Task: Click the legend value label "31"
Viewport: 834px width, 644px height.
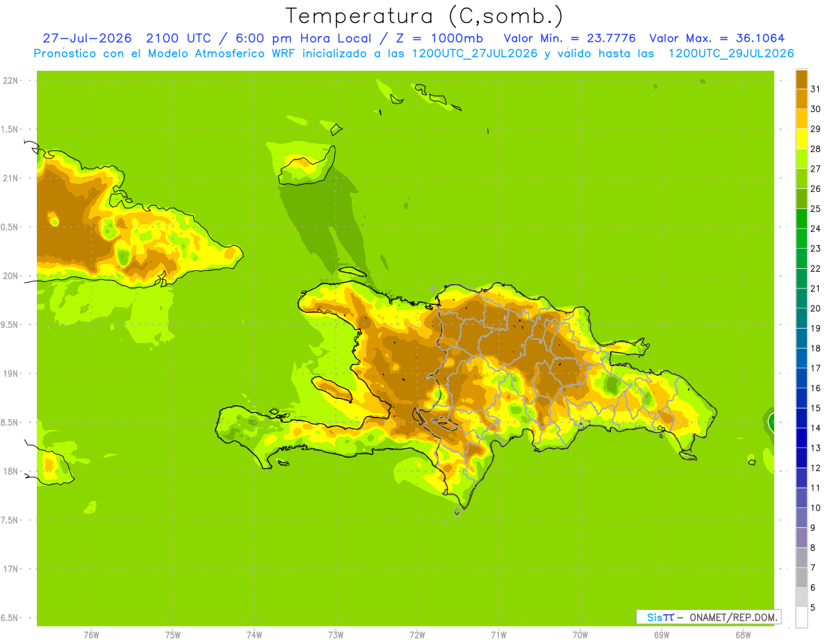Action: (x=816, y=89)
